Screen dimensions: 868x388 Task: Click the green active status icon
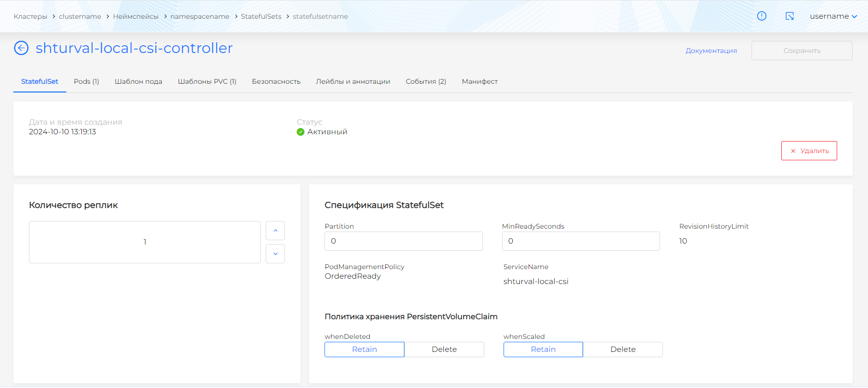(300, 132)
